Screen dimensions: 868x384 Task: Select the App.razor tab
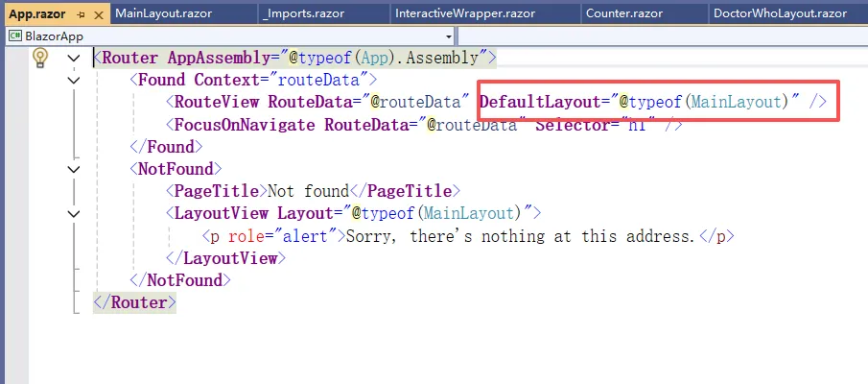point(37,14)
